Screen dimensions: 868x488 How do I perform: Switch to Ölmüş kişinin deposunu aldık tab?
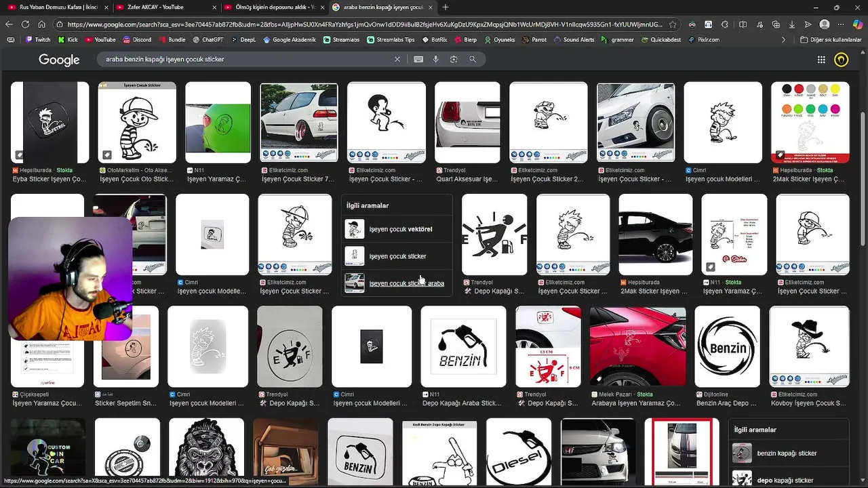275,7
